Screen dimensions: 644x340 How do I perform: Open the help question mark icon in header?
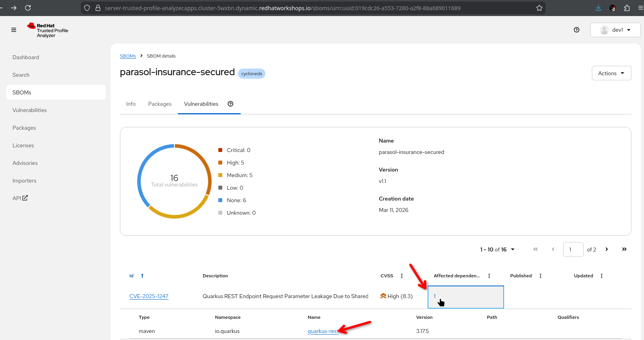(577, 30)
